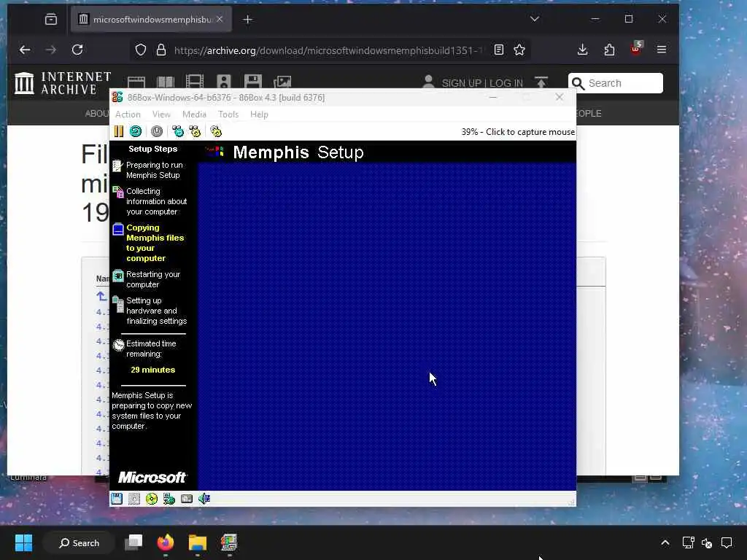
Task: Bookmark this page with the star
Action: pyautogui.click(x=519, y=50)
